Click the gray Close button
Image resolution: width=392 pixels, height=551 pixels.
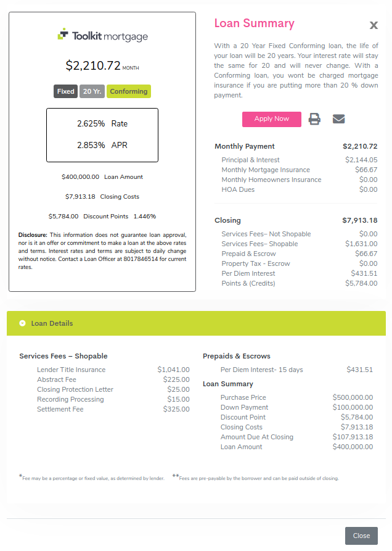pos(361,536)
